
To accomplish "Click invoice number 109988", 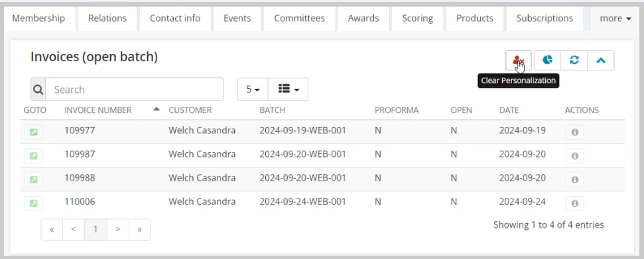I will (x=80, y=177).
